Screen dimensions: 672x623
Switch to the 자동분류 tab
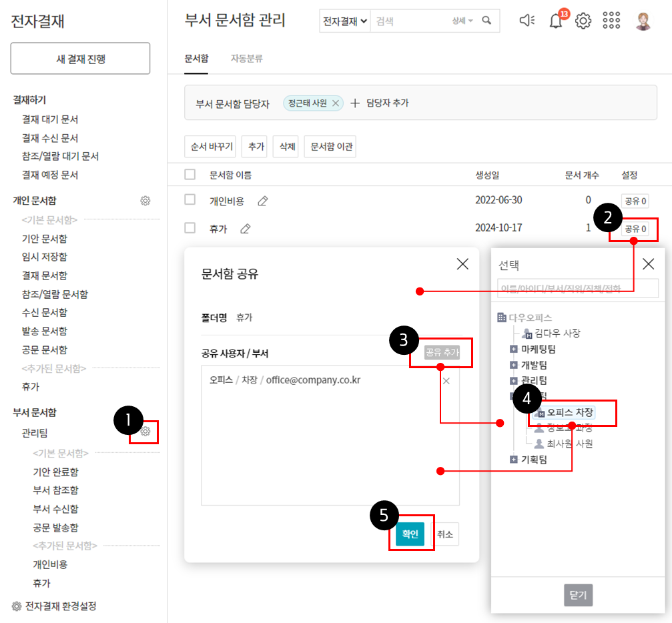(246, 59)
